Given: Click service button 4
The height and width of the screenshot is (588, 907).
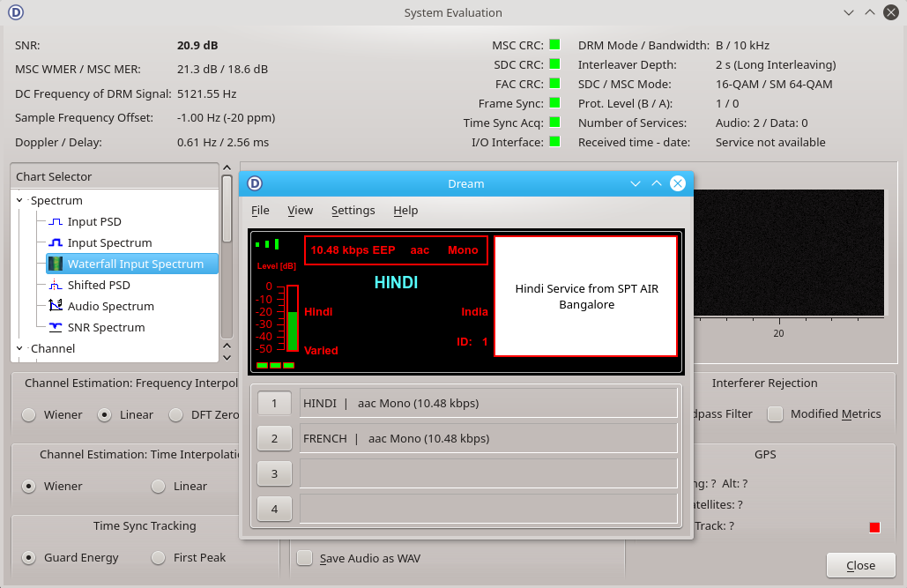Looking at the screenshot, I should (x=274, y=510).
